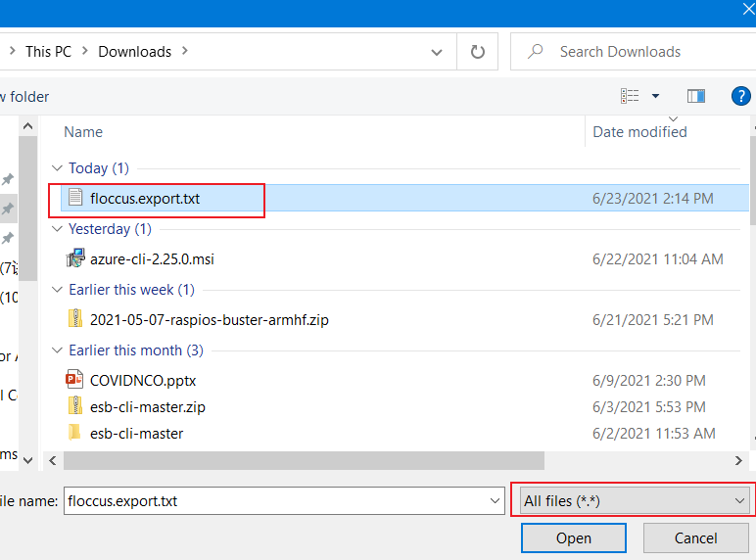756x560 pixels.
Task: Sort by the Date modified column header
Action: [x=639, y=132]
